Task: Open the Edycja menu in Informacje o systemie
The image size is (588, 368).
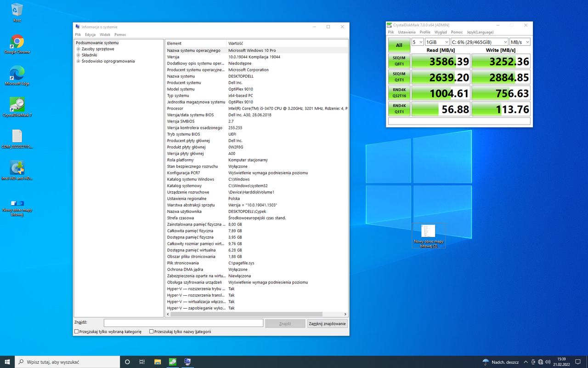Action: (90, 34)
